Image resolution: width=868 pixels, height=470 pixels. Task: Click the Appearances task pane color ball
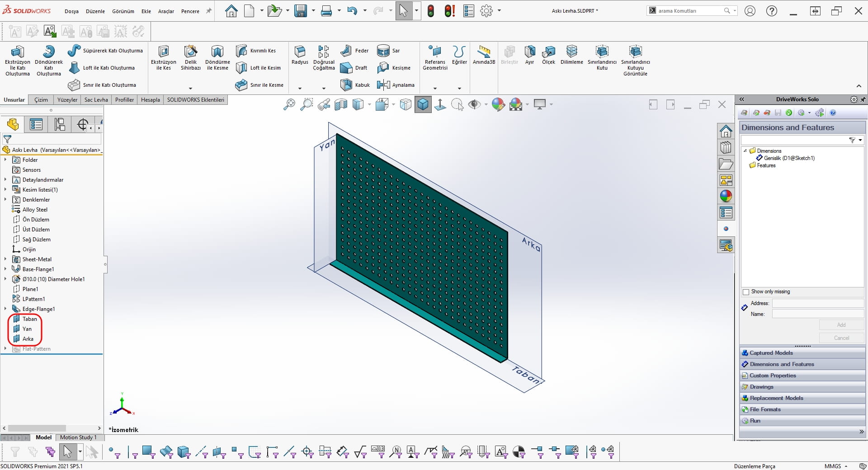(x=726, y=196)
